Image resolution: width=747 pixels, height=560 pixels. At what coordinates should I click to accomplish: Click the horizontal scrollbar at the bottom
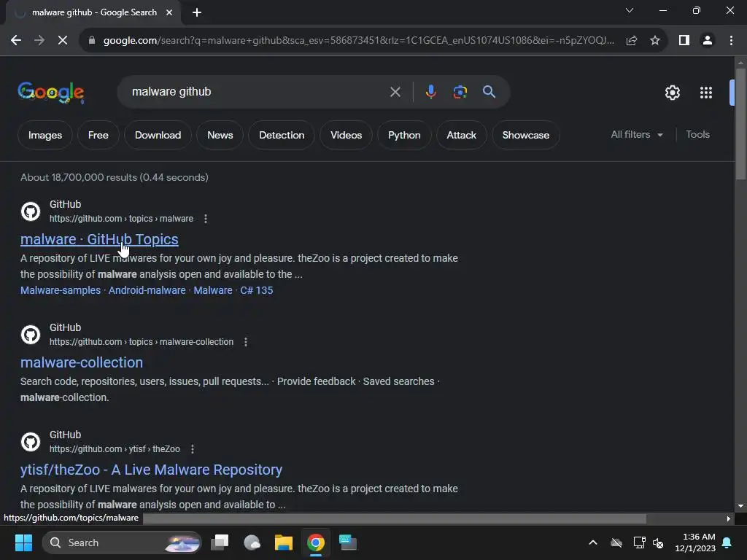coord(395,518)
